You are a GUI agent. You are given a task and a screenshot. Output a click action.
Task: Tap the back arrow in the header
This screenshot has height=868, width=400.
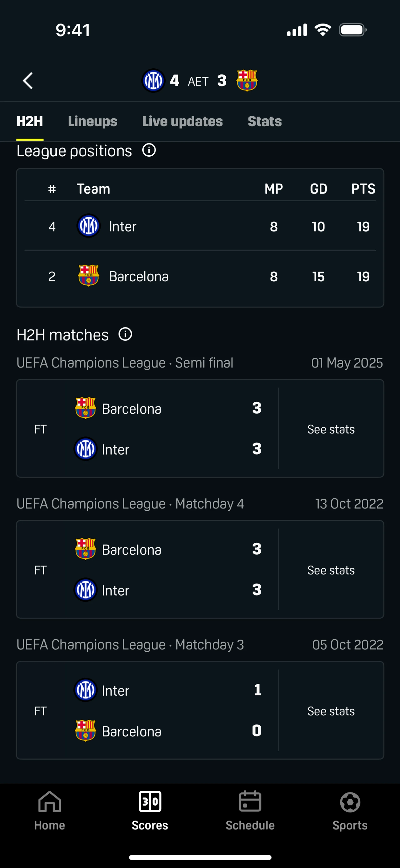(28, 81)
